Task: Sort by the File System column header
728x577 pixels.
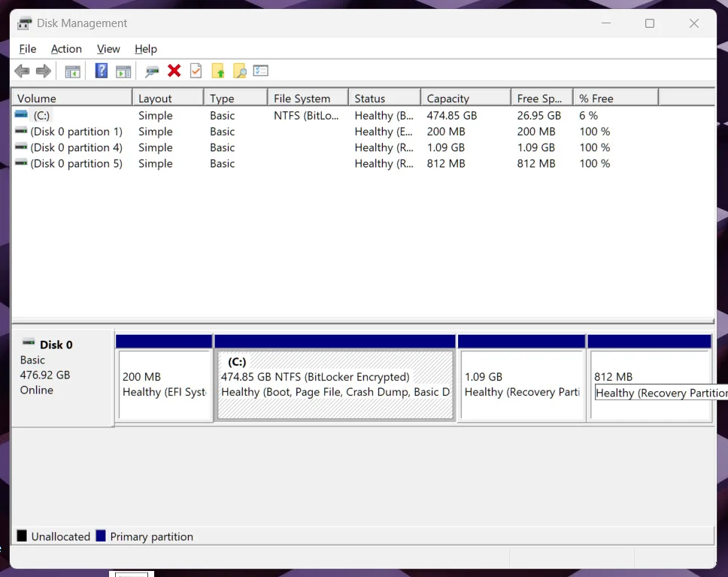Action: pyautogui.click(x=308, y=98)
